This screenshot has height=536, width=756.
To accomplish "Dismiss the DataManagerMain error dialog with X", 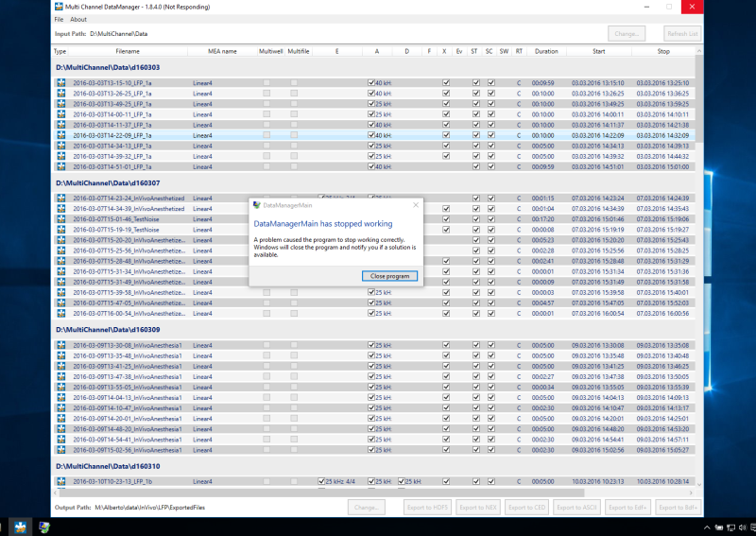I will tap(416, 205).
